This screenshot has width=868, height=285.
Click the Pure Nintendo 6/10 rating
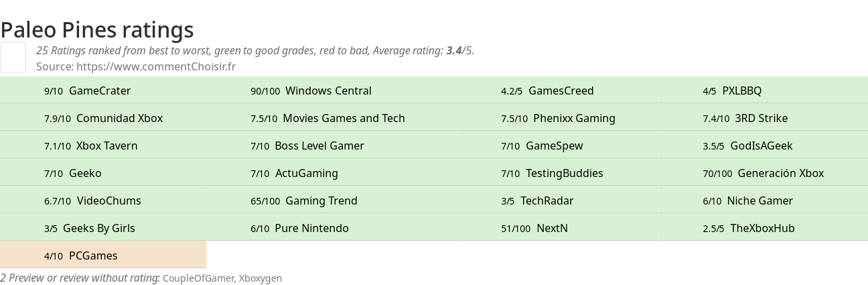pos(299,228)
